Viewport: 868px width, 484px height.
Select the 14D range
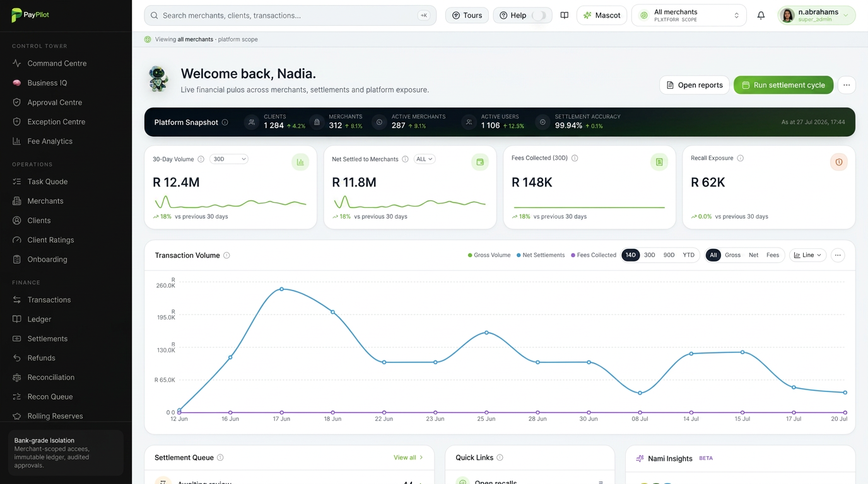click(x=630, y=255)
